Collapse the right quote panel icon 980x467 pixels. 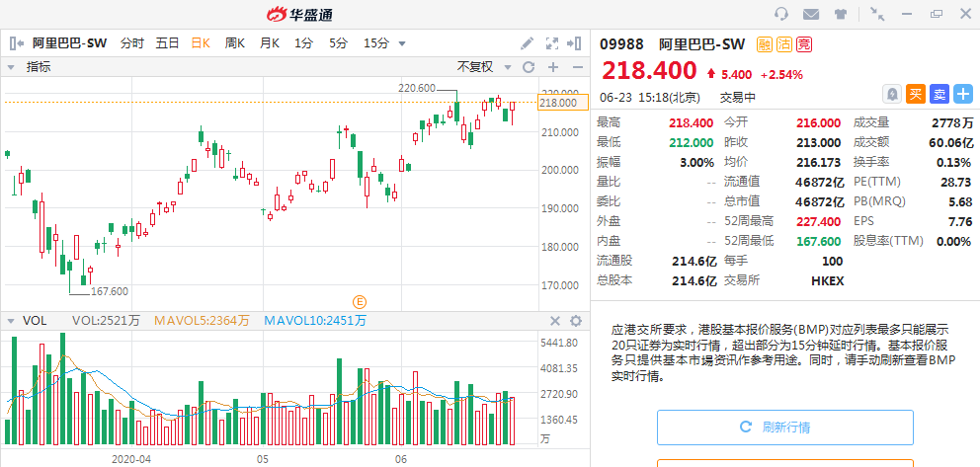tap(574, 43)
